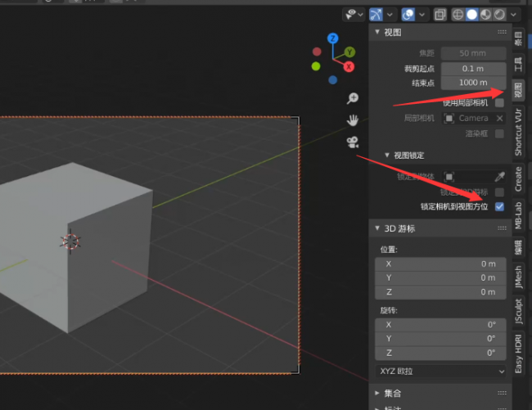Click the cursor position X field
This screenshot has width=532, height=410.
point(440,264)
